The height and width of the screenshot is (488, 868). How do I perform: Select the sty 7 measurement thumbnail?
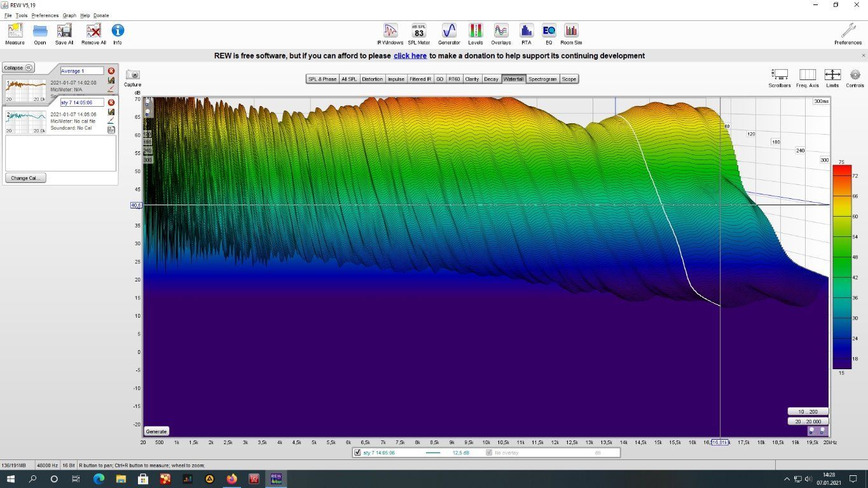pyautogui.click(x=26, y=122)
